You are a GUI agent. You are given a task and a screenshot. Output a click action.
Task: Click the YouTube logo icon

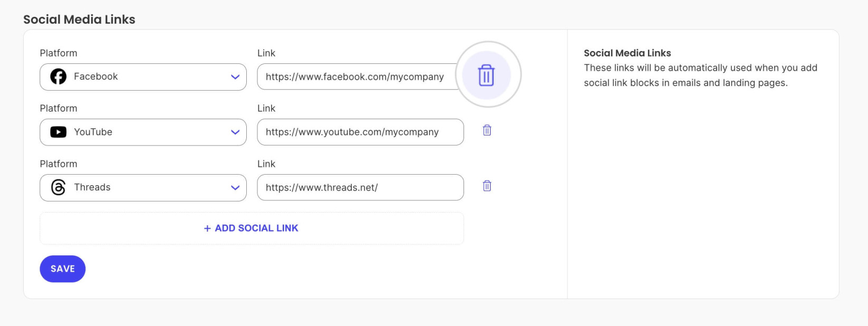[58, 132]
